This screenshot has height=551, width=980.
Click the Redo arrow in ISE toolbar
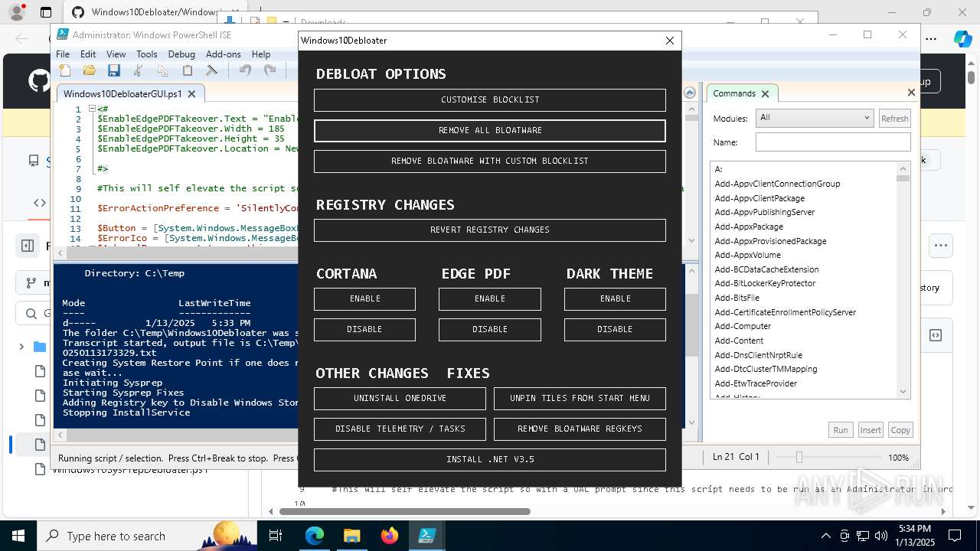(269, 70)
